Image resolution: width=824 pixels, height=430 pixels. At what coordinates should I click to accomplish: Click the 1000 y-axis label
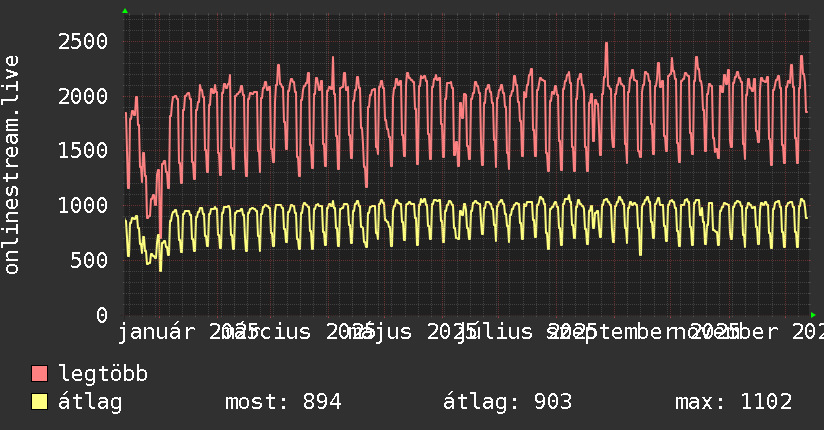(x=83, y=206)
